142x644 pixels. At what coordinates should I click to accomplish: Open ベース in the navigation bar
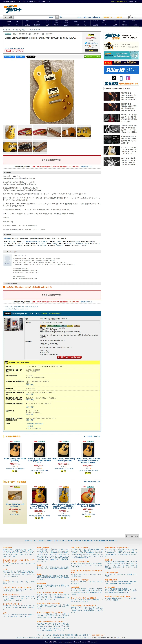click(x=18, y=22)
